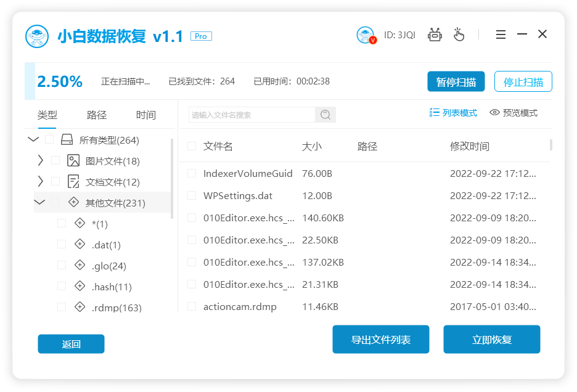
Task: Collapse the 其他文件(231) tree node
Action: click(40, 202)
